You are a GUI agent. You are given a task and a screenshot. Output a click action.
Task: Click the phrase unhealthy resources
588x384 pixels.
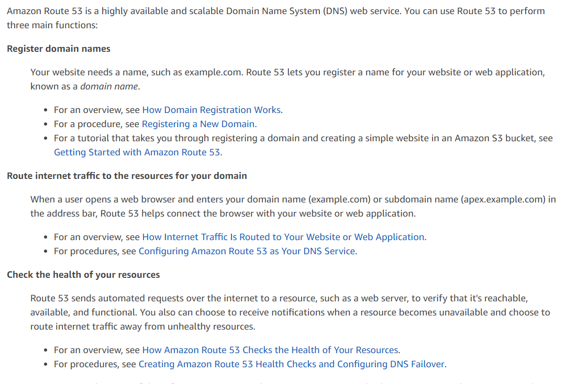point(211,326)
